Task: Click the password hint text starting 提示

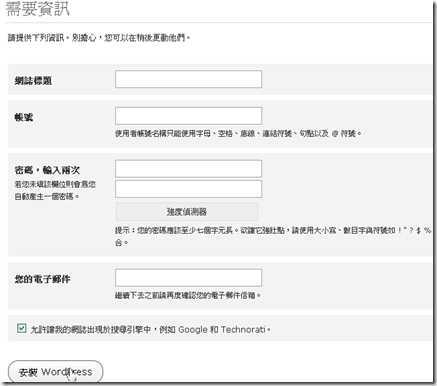Action: [x=273, y=236]
